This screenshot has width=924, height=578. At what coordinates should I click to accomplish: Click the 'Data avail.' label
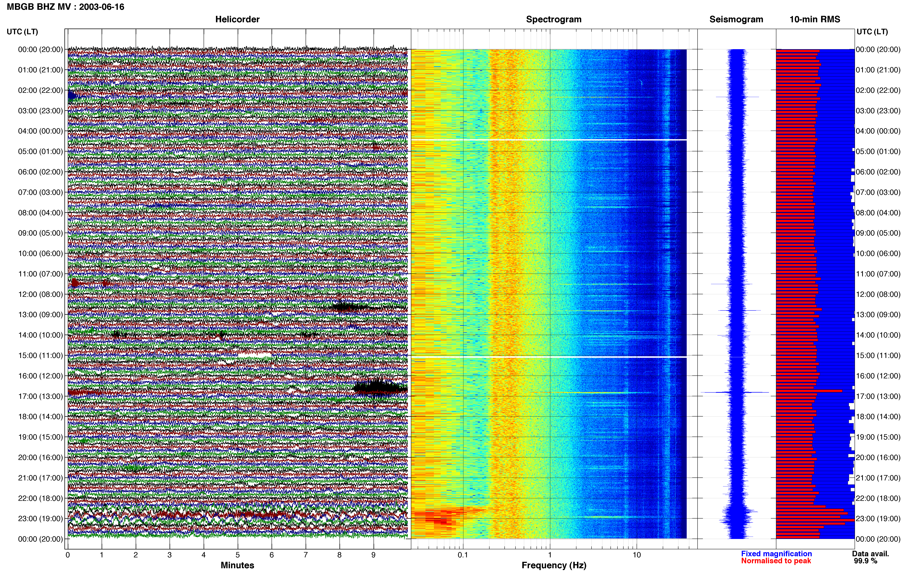[x=870, y=554]
